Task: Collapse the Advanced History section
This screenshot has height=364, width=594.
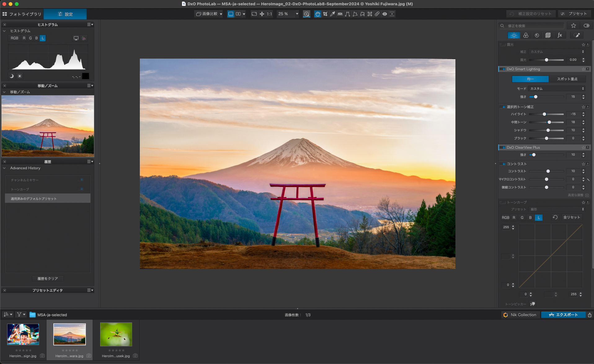Action: pos(4,168)
